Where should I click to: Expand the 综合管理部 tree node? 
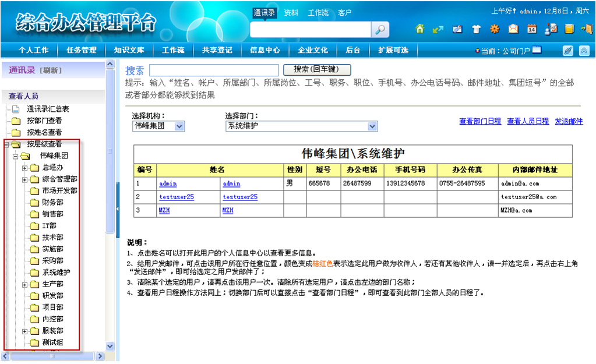pos(24,180)
